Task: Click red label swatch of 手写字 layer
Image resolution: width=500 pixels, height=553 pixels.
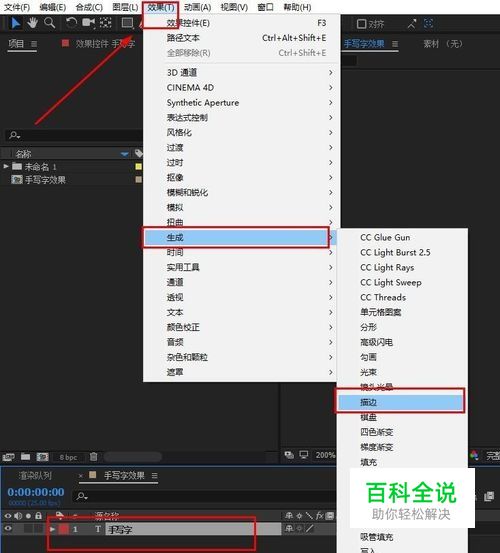Action: pos(64,529)
